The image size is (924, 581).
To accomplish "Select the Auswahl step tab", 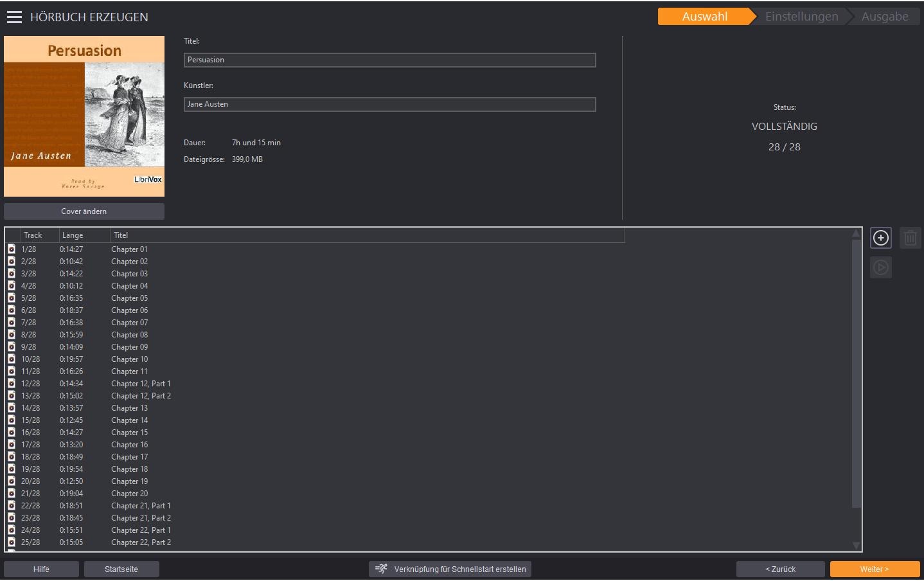I will 704,17.
